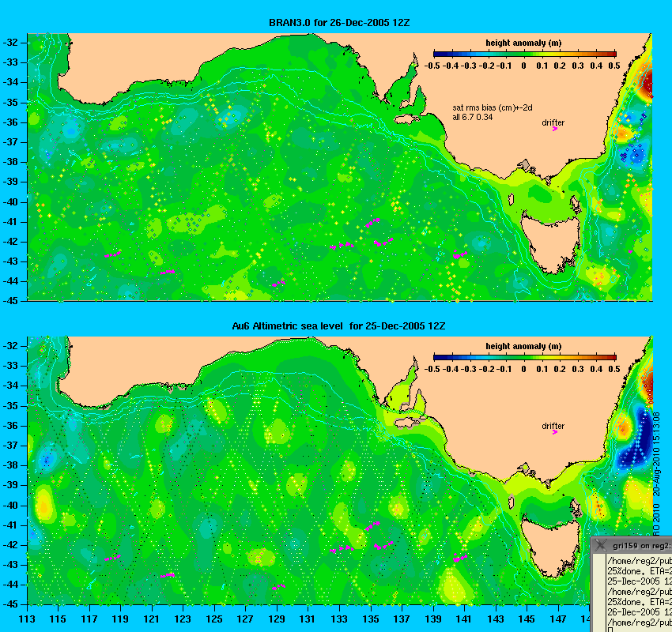Click 'height anomaly (m)' label in the bottom panel
672x632 pixels.
click(x=523, y=346)
